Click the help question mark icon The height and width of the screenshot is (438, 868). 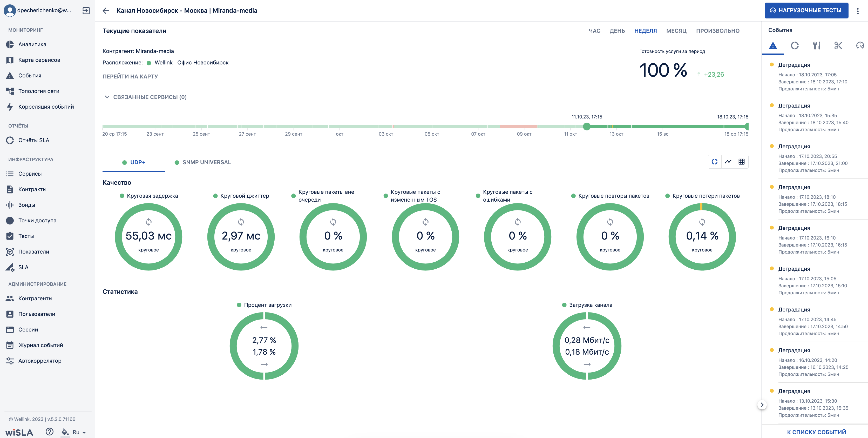click(x=50, y=432)
